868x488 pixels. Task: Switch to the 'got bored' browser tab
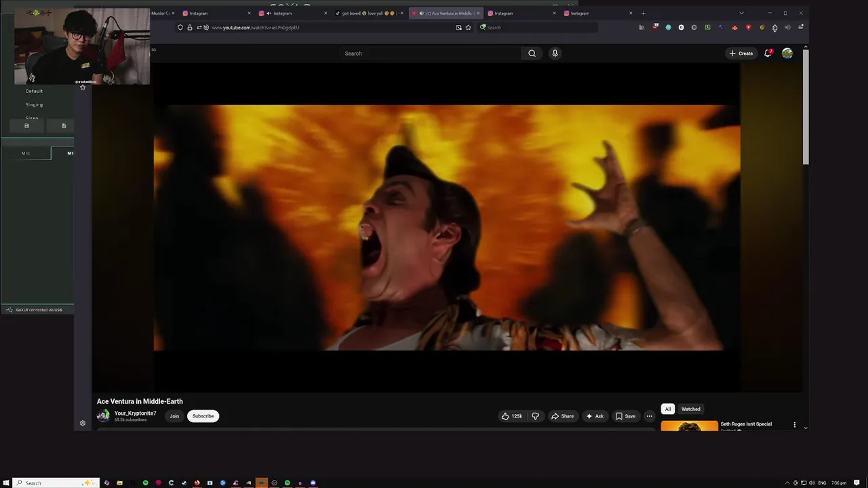[369, 13]
